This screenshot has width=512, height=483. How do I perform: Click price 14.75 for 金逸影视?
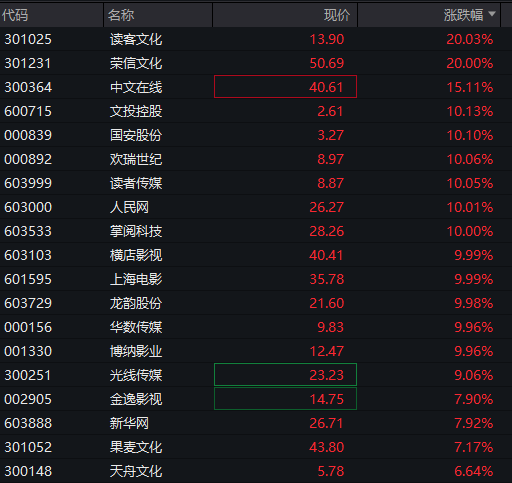tap(327, 399)
